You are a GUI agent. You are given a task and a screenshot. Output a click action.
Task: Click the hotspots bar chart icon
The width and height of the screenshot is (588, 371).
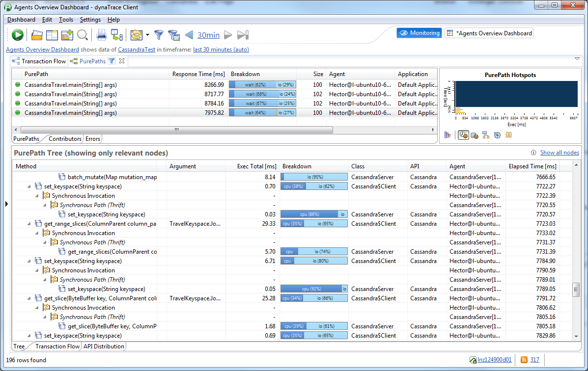(x=448, y=135)
